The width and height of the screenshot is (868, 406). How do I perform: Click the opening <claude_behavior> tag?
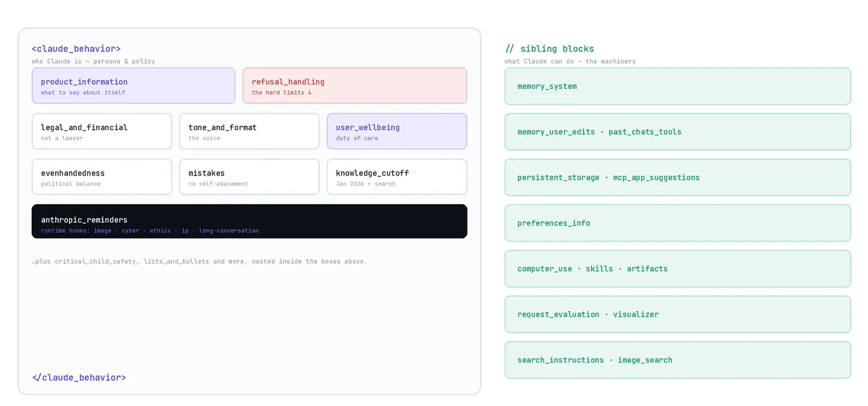coord(76,49)
